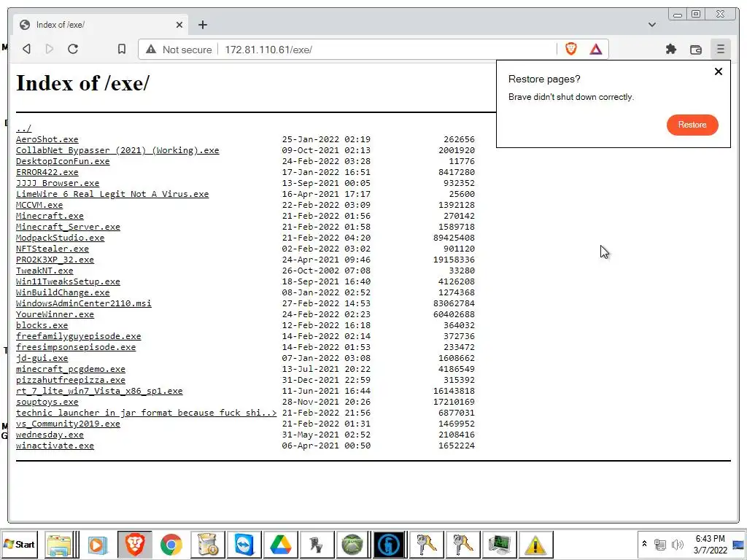Viewport: 747px width, 560px height.
Task: Dismiss the Restore pages popup
Action: point(719,71)
